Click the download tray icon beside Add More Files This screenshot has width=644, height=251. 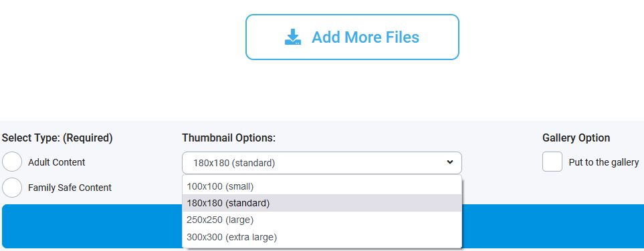(x=293, y=37)
